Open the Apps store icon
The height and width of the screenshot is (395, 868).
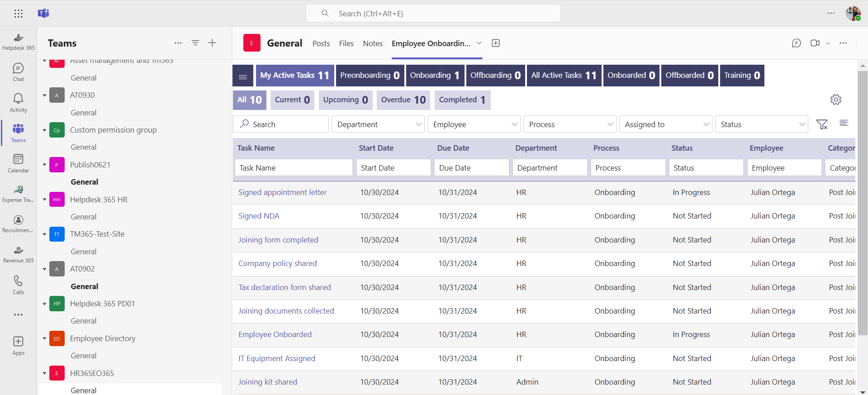pos(19,346)
